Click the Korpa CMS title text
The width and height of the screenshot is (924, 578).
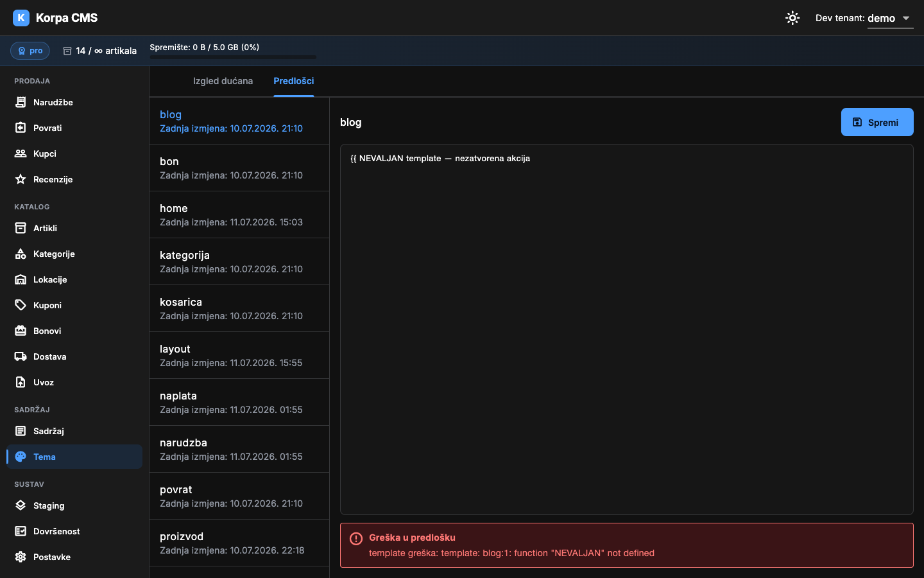(67, 18)
